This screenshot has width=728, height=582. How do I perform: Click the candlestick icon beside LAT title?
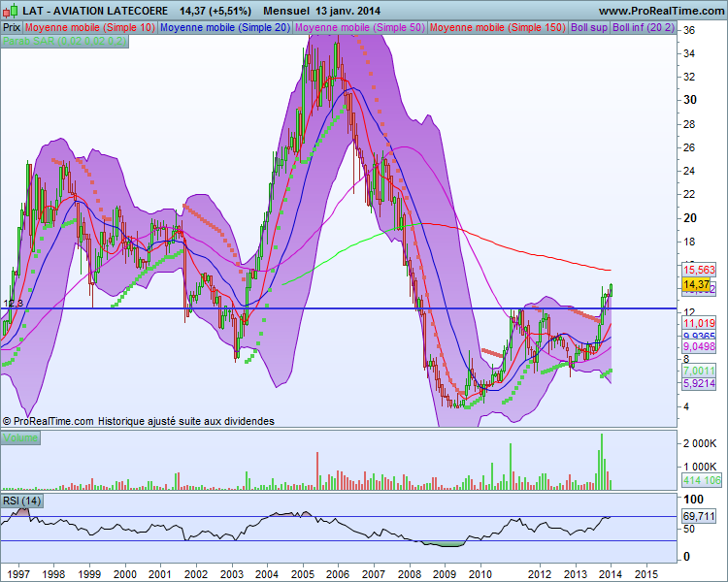[11, 11]
